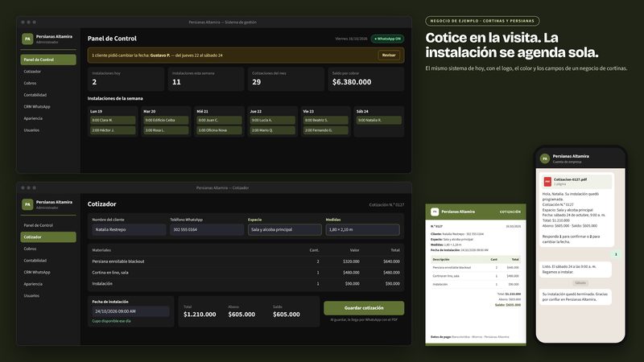Image resolution: width=644 pixels, height=362 pixels.
Task: Open Usuarios in Cotizador window sidebar
Action: pos(48,295)
